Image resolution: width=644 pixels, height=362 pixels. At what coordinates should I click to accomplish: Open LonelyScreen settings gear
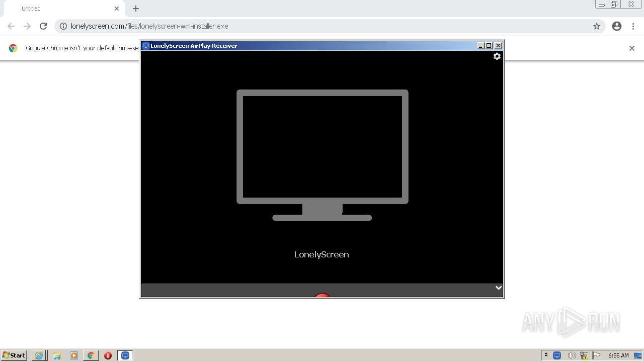[497, 56]
